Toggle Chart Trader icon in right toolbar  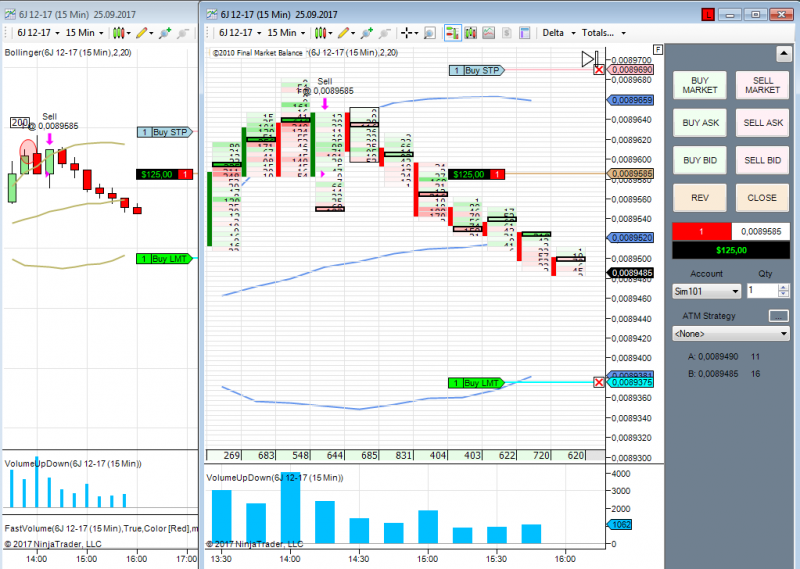click(453, 33)
